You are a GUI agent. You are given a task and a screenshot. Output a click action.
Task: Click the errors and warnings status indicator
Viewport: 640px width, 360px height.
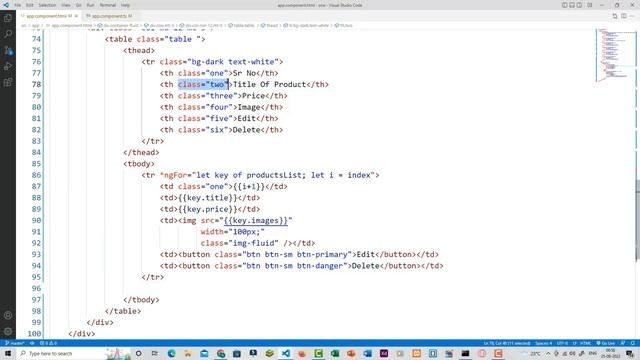click(x=49, y=343)
